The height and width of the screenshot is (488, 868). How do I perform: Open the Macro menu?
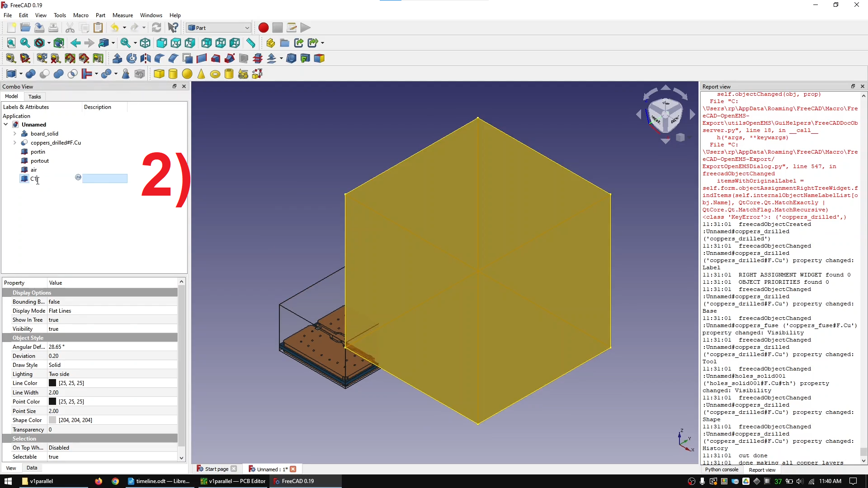tap(81, 15)
